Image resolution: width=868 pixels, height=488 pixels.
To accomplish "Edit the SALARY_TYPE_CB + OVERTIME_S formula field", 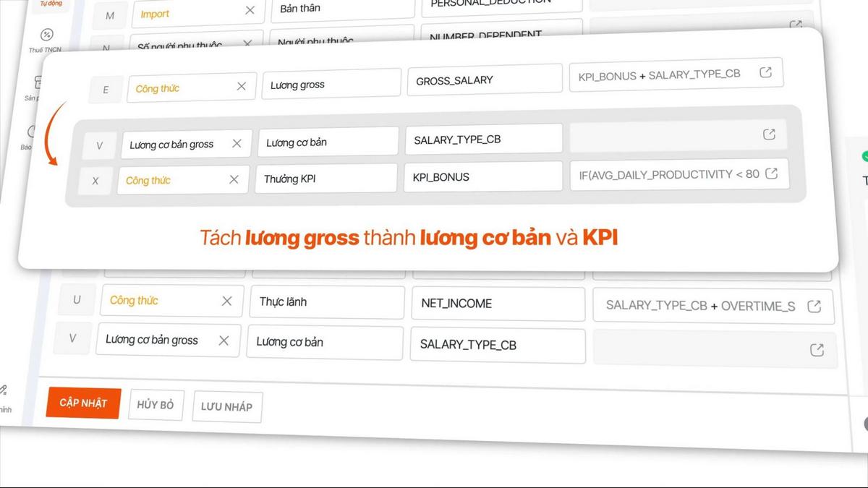I will coord(713,306).
